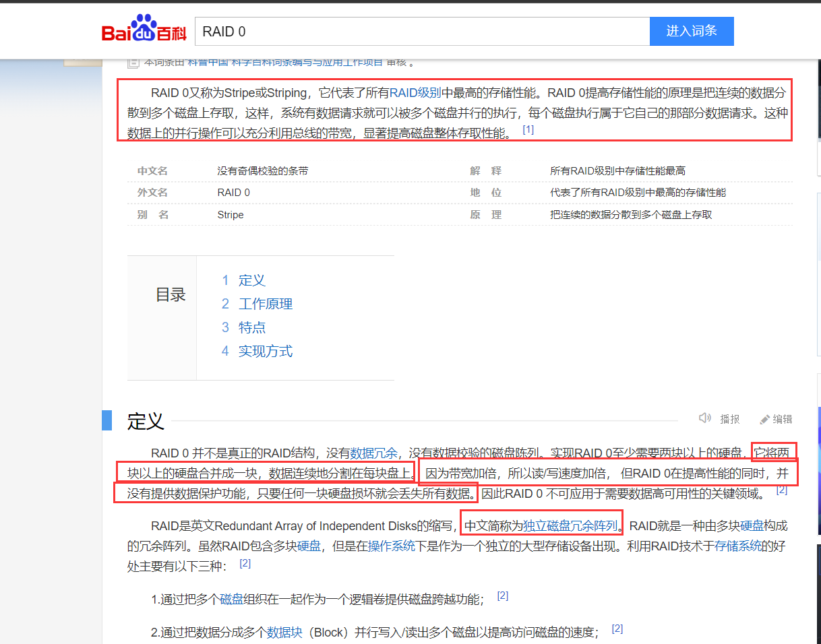Open citation [1] after the intro paragraph

528,129
